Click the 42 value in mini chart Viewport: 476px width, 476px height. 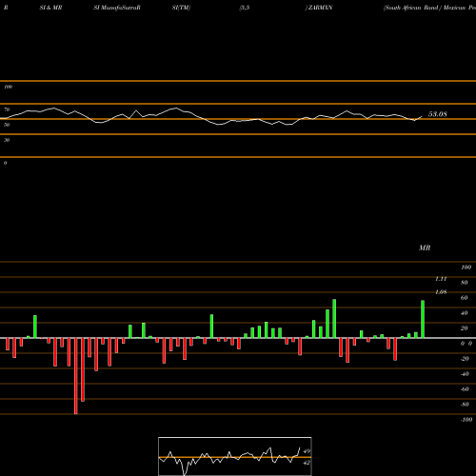coord(307,463)
